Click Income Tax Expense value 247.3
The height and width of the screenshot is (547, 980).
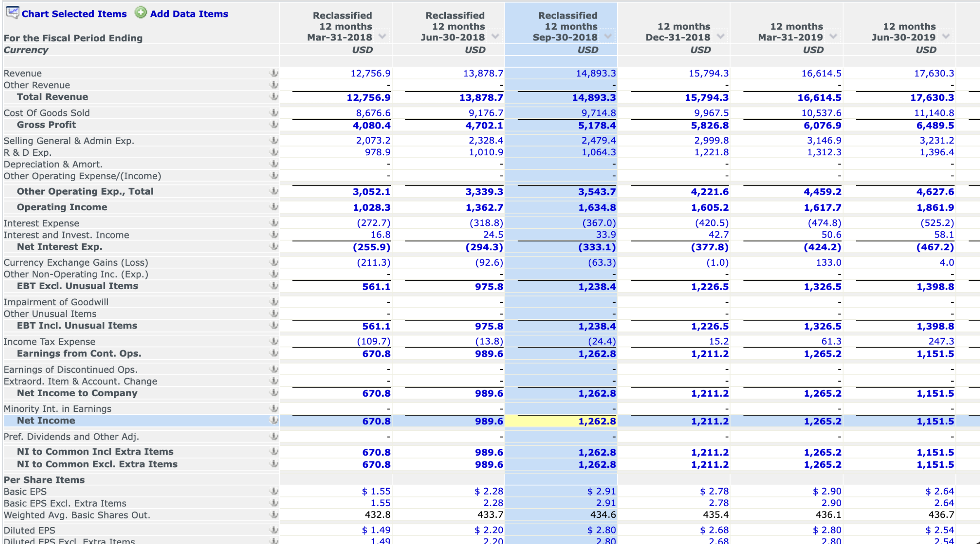[941, 342]
